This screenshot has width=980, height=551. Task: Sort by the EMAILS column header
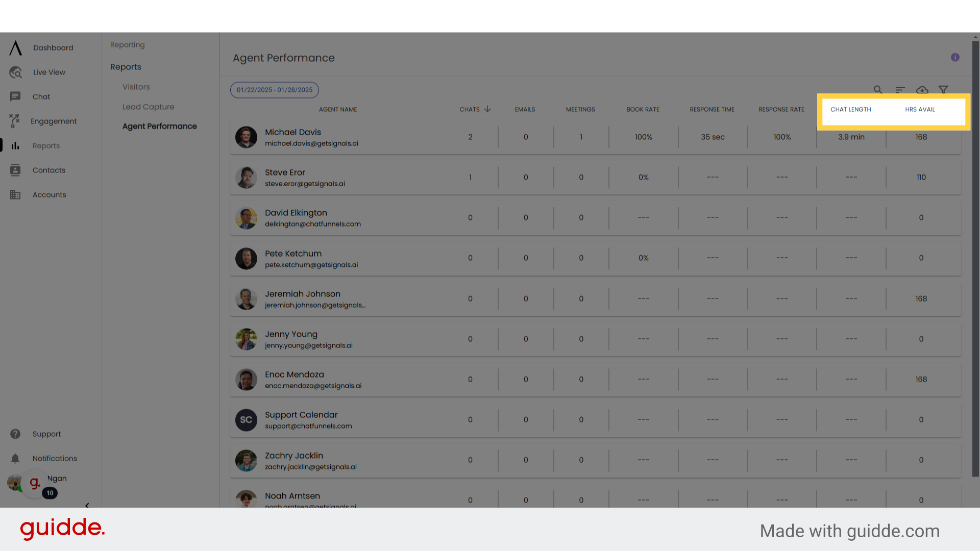coord(525,110)
